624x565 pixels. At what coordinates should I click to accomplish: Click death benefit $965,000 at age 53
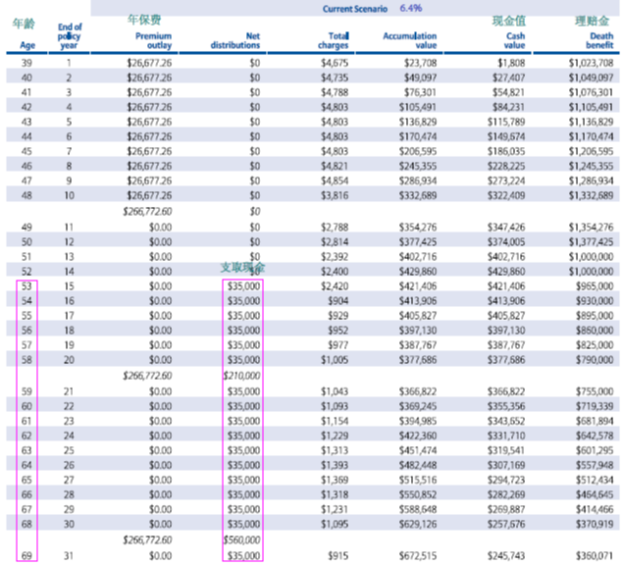tap(595, 286)
